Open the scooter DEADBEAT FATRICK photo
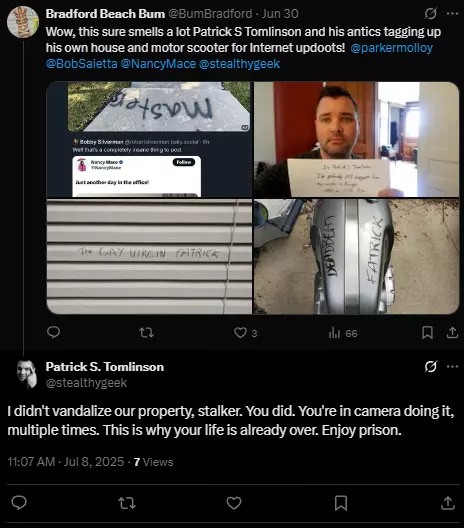Image resolution: width=464 pixels, height=528 pixels. tap(356, 257)
